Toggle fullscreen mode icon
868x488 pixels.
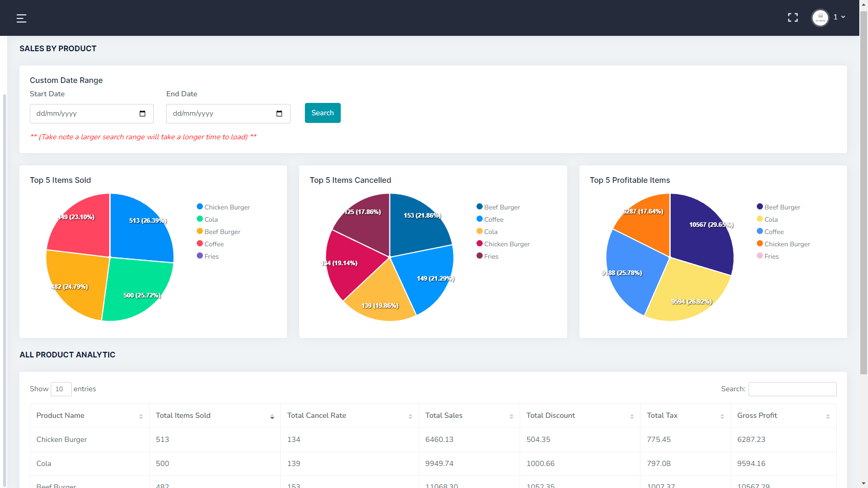[793, 18]
